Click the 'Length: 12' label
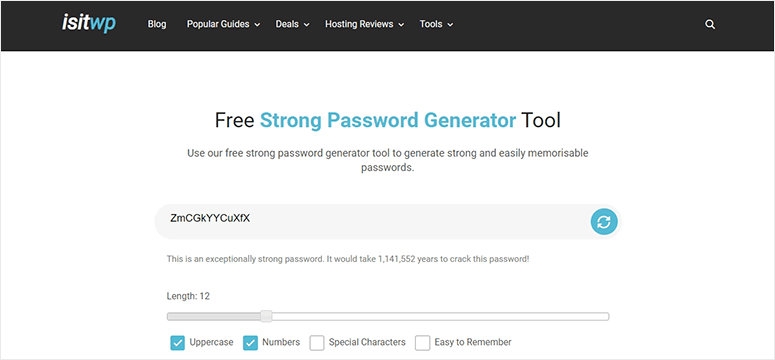Viewport: 775px width, 360px height. click(x=188, y=296)
